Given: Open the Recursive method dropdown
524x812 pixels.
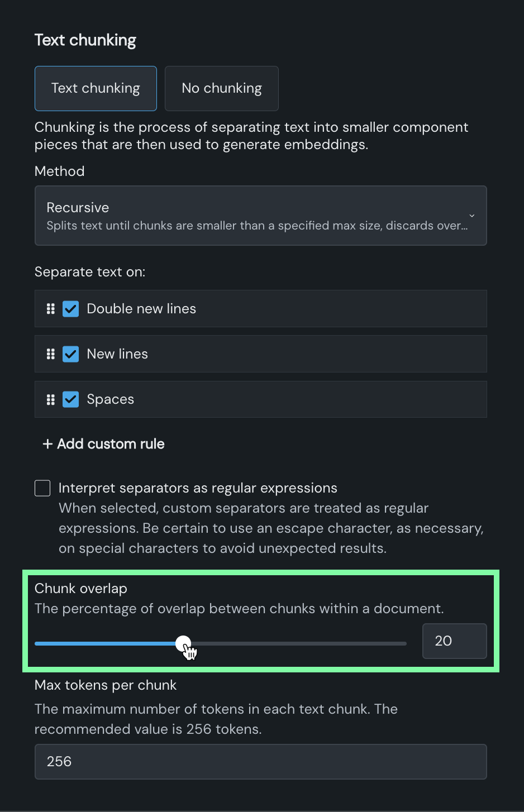Looking at the screenshot, I should [x=260, y=216].
